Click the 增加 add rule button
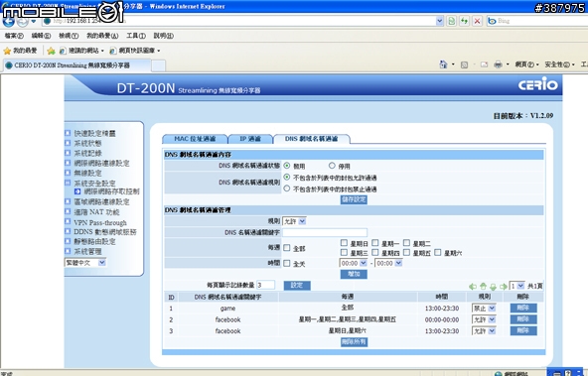Screen dimensions: 588x376 pyautogui.click(x=354, y=274)
